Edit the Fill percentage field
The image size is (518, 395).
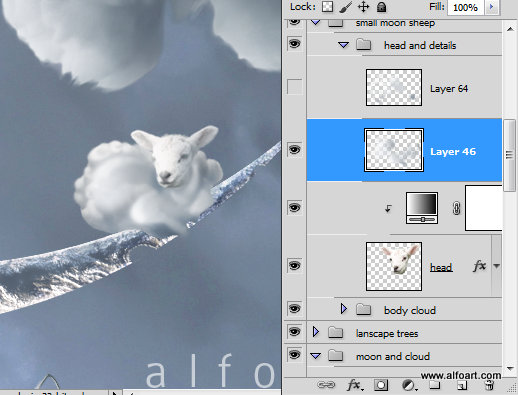[466, 7]
